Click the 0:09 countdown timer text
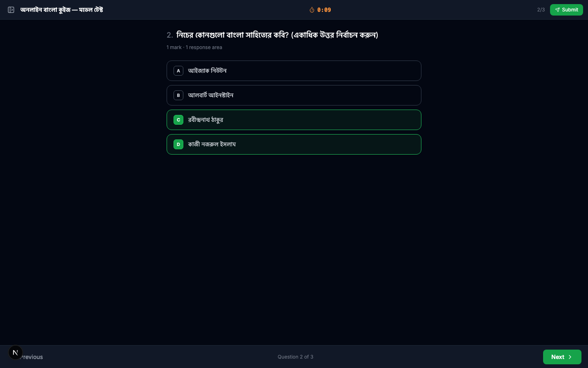 point(324,10)
